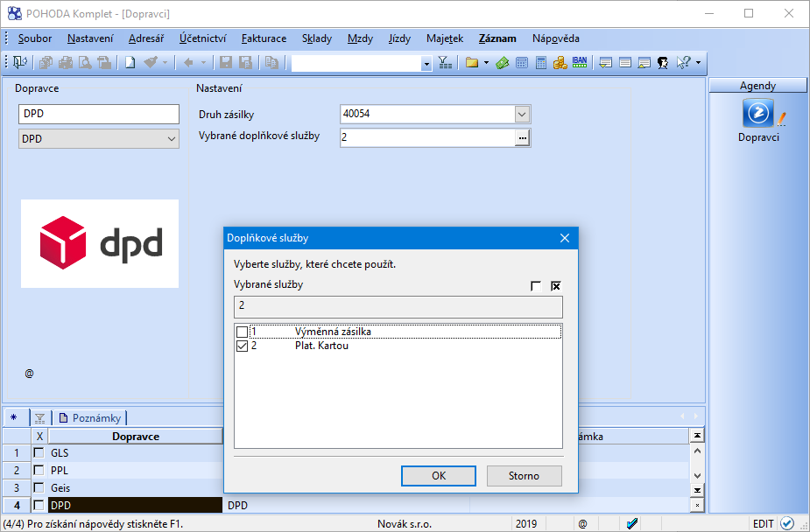Screen dimensions: 810x532
Task: Cancel the dialog with Storno
Action: tap(524, 476)
